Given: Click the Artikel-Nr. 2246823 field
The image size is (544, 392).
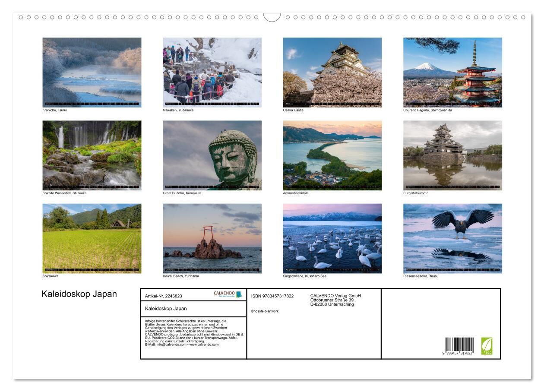Looking at the screenshot, I should pyautogui.click(x=164, y=296).
